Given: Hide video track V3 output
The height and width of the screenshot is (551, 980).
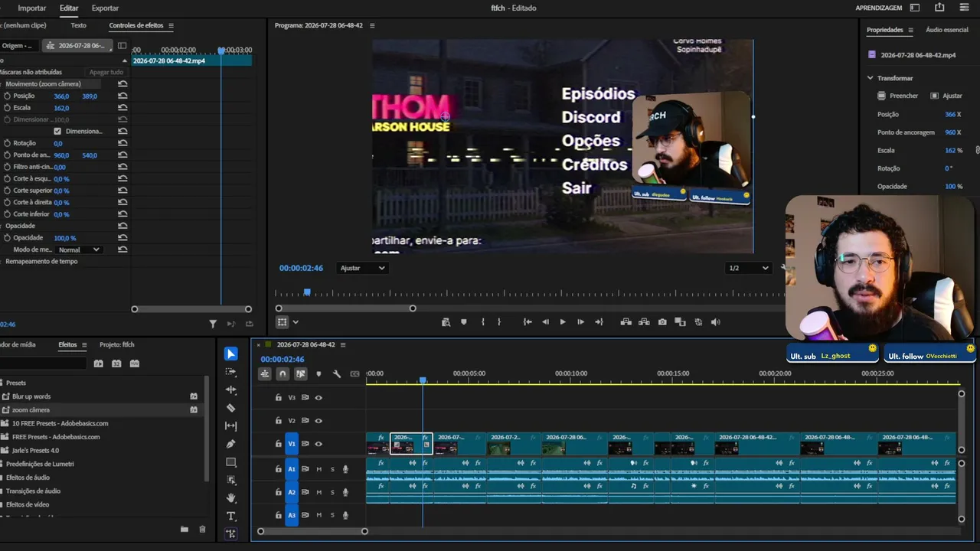Looking at the screenshot, I should pos(318,398).
